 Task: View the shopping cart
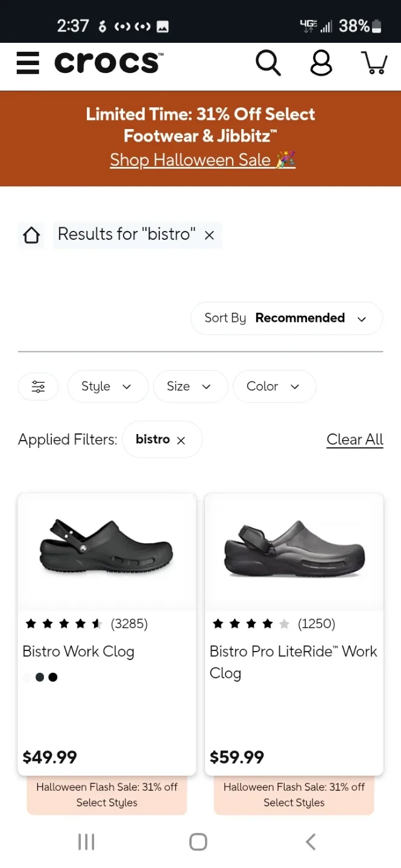(x=374, y=62)
